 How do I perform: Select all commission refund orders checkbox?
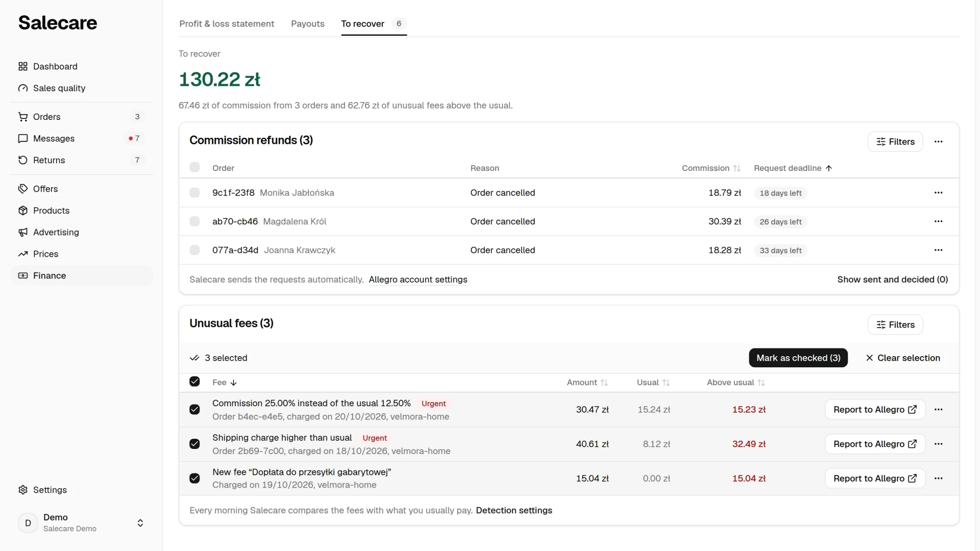point(194,167)
